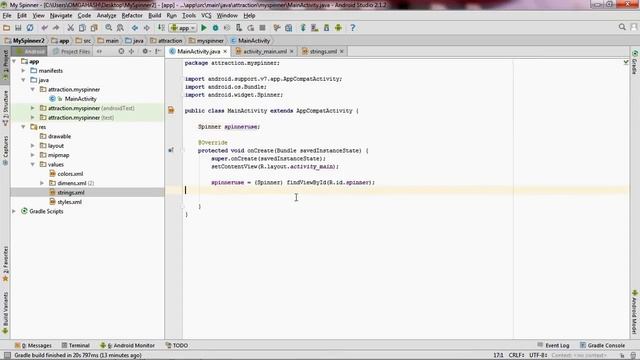Image resolution: width=640 pixels, height=360 pixels.
Task: Collapse the app module tree node
Action: tap(15, 61)
